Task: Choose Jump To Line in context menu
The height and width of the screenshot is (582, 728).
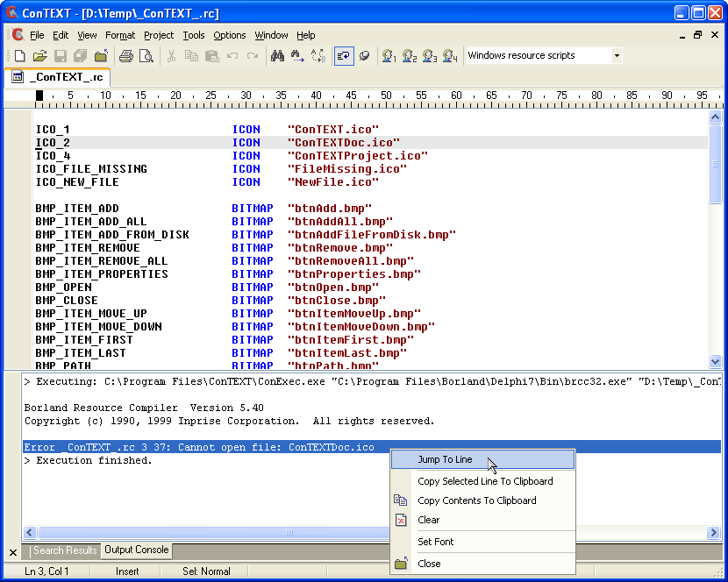Action: coord(483,459)
